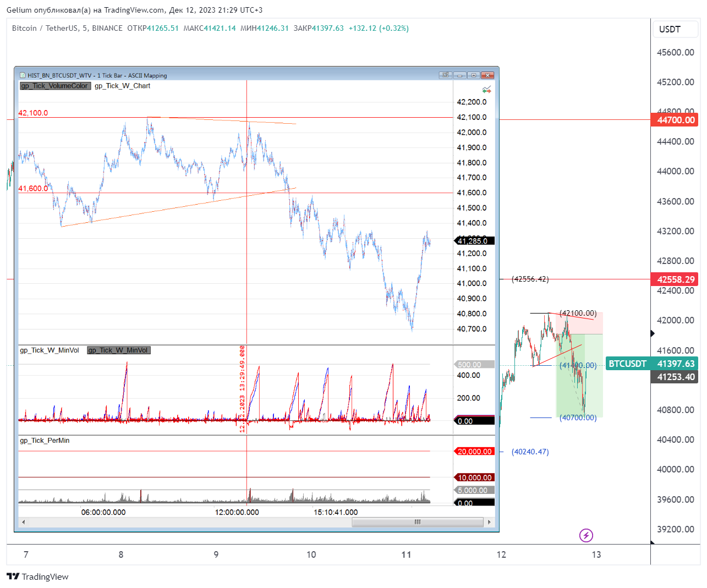Select the gp_Tick_W_Chart study label
Image resolution: width=707 pixels, height=588 pixels.
click(x=122, y=86)
